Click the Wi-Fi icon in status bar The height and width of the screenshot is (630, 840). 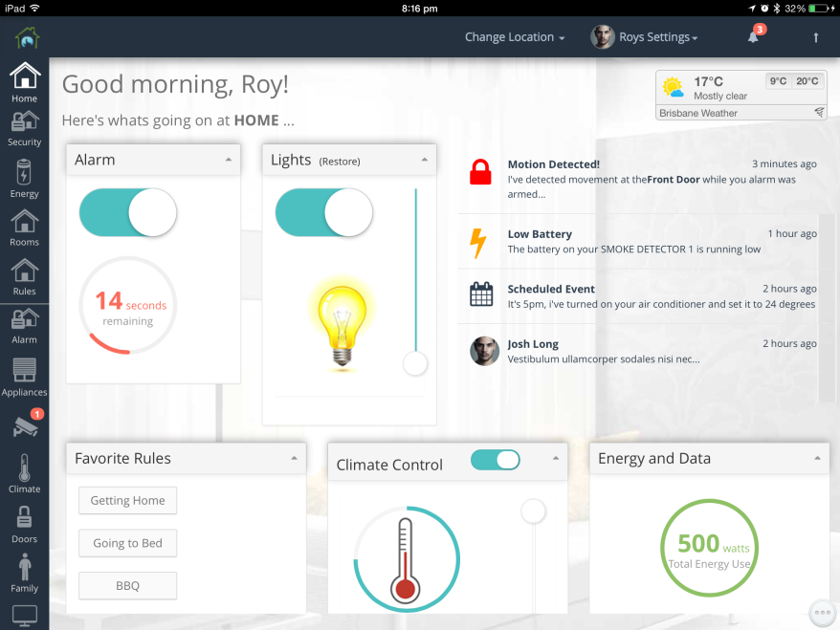click(x=34, y=8)
